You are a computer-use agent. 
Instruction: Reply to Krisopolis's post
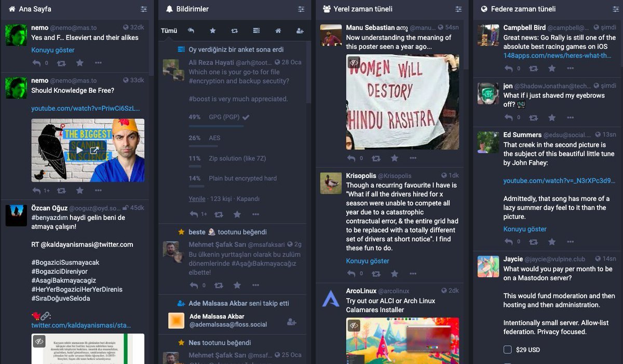click(351, 274)
